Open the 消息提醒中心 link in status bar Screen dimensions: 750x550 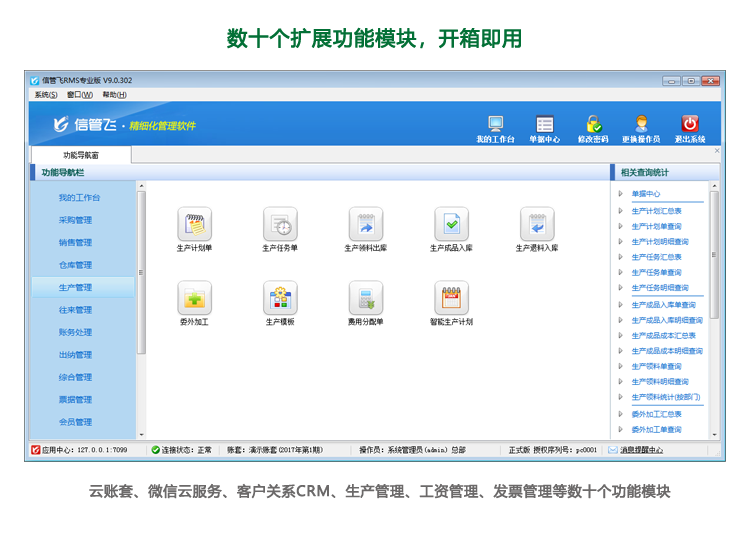click(640, 450)
